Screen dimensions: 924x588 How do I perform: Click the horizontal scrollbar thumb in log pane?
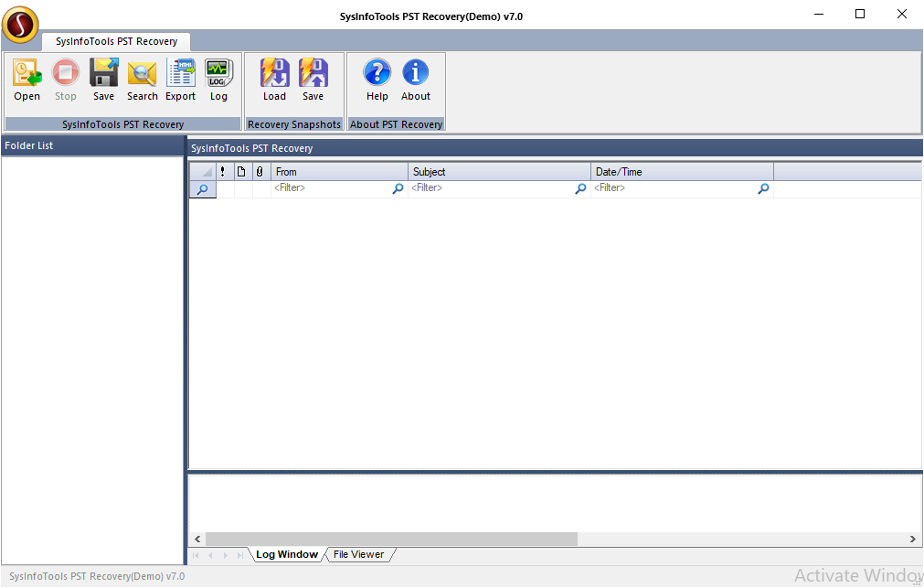391,539
